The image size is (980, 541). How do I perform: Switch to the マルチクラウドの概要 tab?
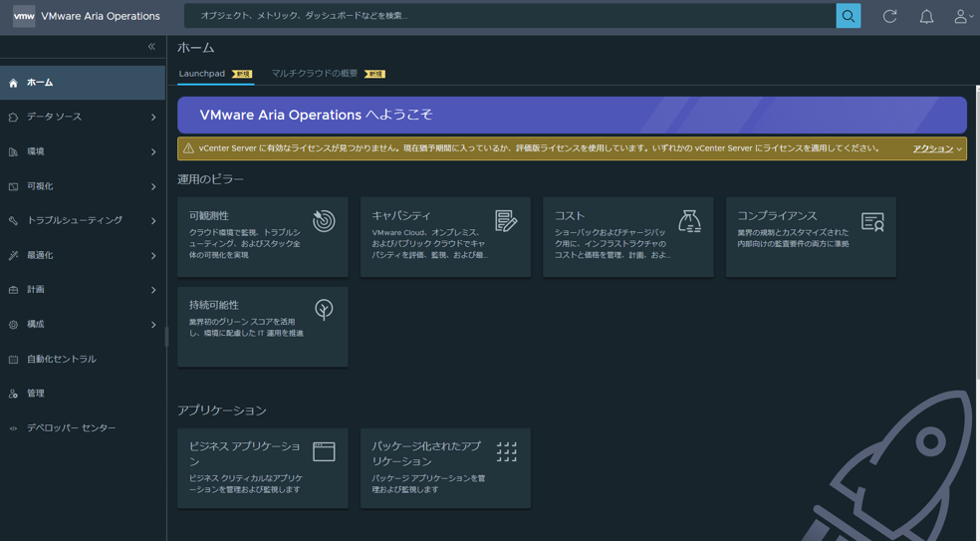click(x=315, y=74)
